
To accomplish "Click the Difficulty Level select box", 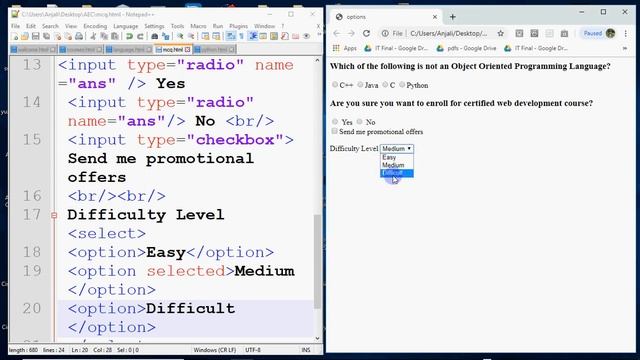I will click(x=397, y=149).
